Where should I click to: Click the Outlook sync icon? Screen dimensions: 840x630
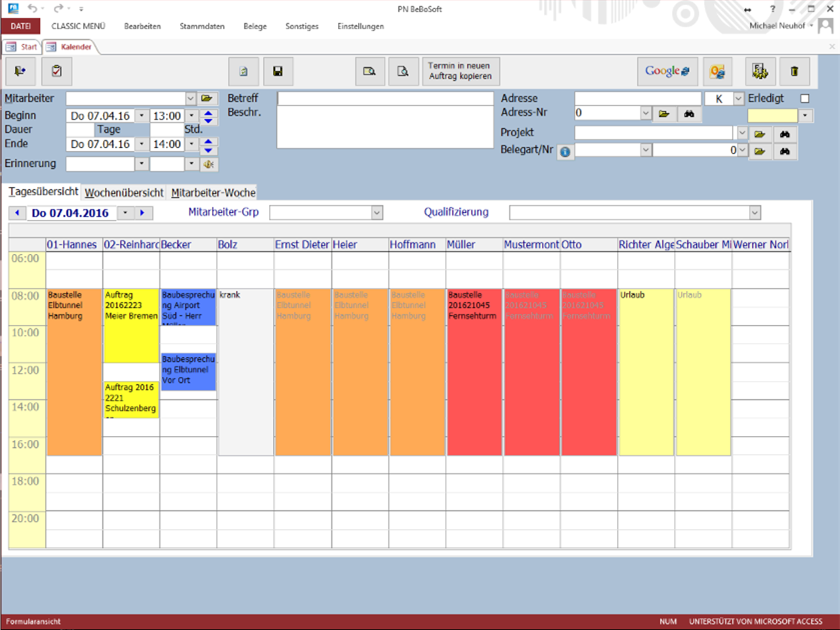(x=717, y=71)
